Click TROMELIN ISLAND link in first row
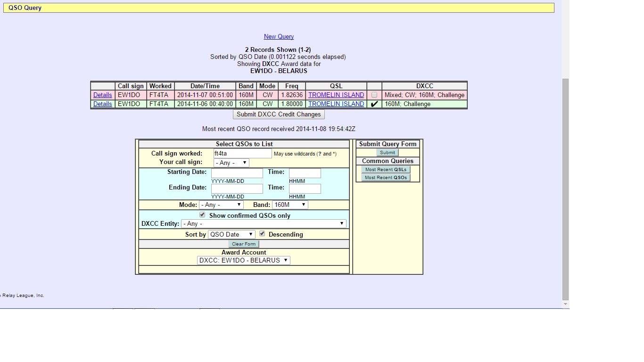The width and height of the screenshot is (644, 362). click(336, 95)
